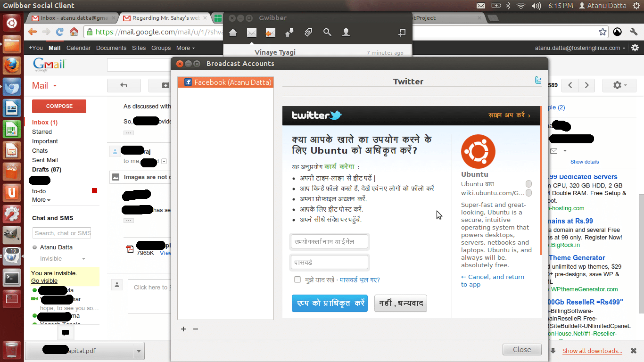This screenshot has height=362, width=644.
Task: Click the Chrome reload icon
Action: click(x=59, y=32)
